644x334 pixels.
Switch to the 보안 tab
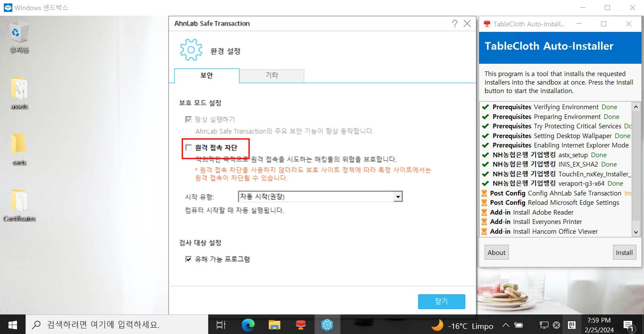207,75
